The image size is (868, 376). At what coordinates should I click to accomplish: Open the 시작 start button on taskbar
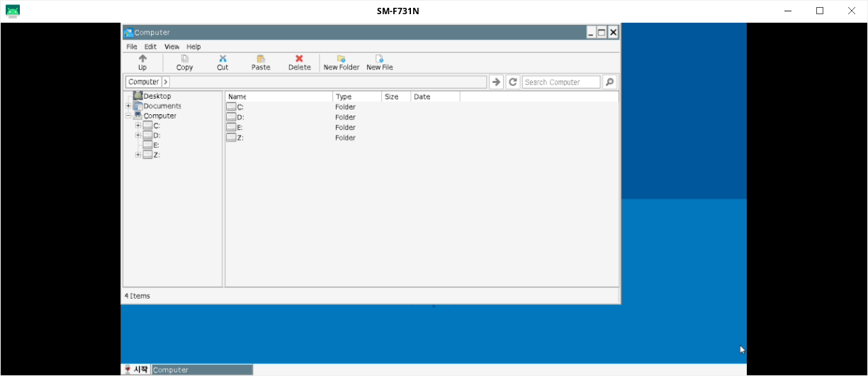[x=136, y=370]
